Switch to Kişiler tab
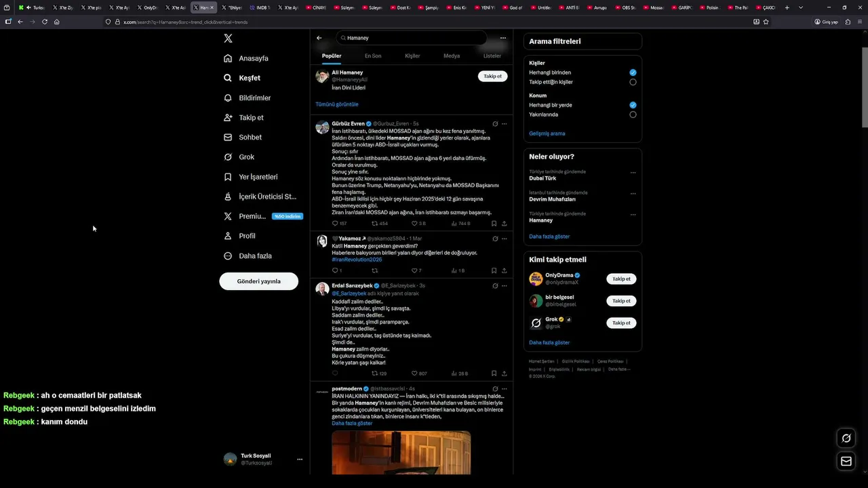The image size is (868, 488). 412,56
